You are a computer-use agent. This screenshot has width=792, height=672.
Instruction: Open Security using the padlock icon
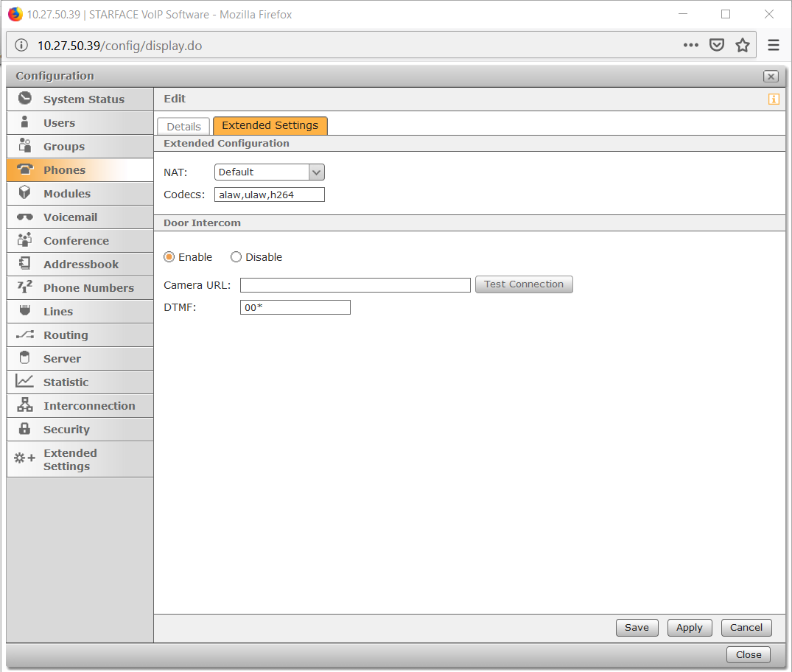(25, 429)
